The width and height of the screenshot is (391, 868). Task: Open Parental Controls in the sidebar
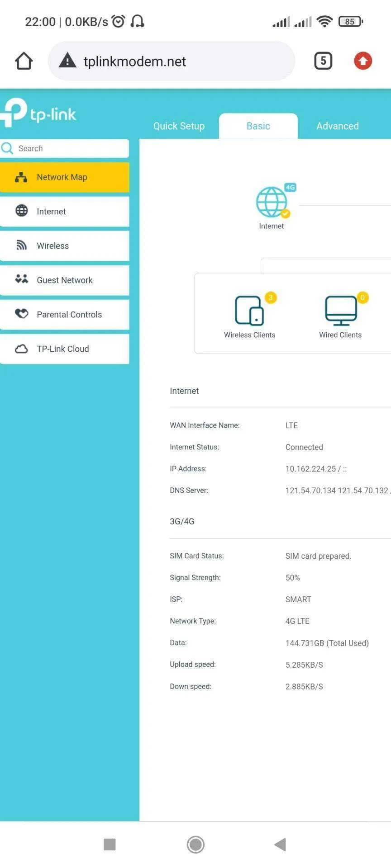[65, 315]
